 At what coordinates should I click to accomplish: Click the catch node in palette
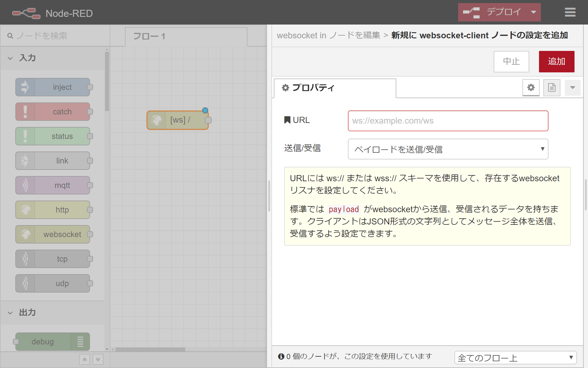click(53, 112)
